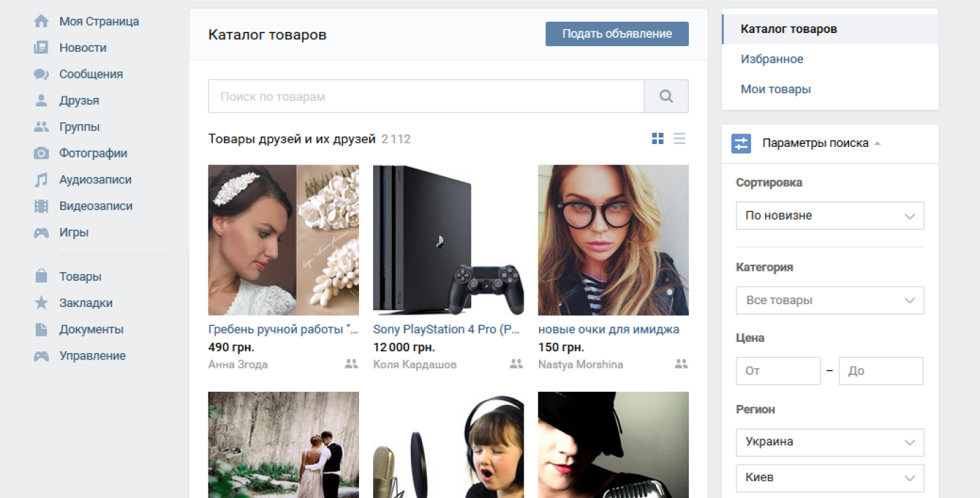
Task: Switch to list view of products
Action: point(679,138)
